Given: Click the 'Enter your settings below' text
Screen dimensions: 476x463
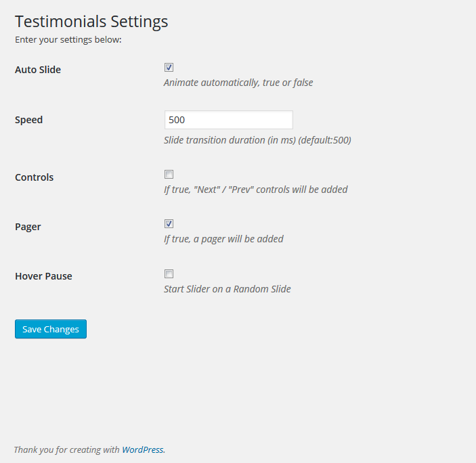Looking at the screenshot, I should (68, 40).
